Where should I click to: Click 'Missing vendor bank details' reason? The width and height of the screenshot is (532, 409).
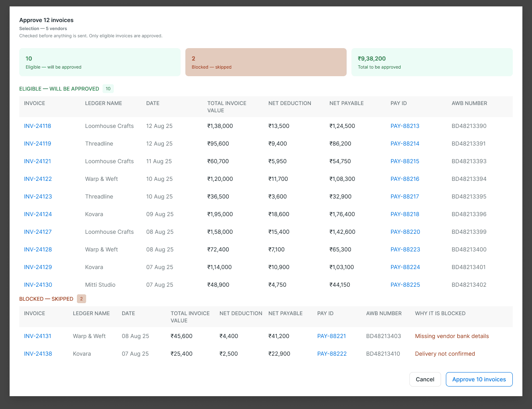pyautogui.click(x=452, y=336)
